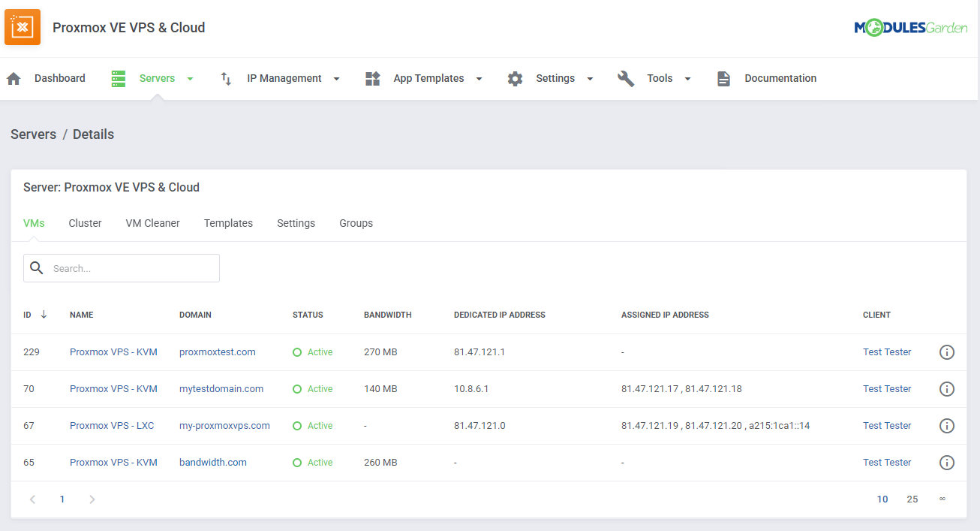Open App Templates using its grid icon
Screen dimensions: 980x531
coord(372,78)
